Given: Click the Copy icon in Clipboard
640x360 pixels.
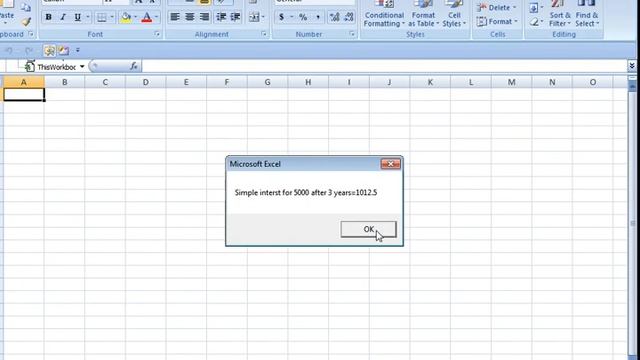Looking at the screenshot, I should tap(26, 7).
